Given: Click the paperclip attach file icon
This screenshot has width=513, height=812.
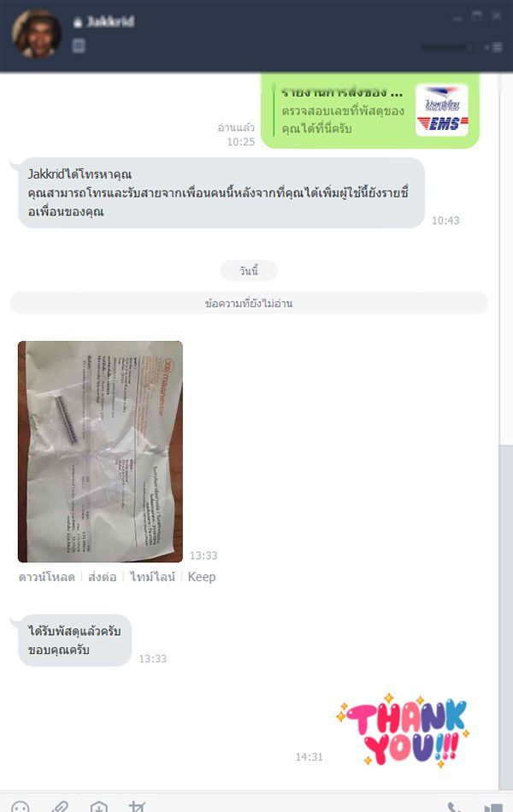Looking at the screenshot, I should coord(60,807).
